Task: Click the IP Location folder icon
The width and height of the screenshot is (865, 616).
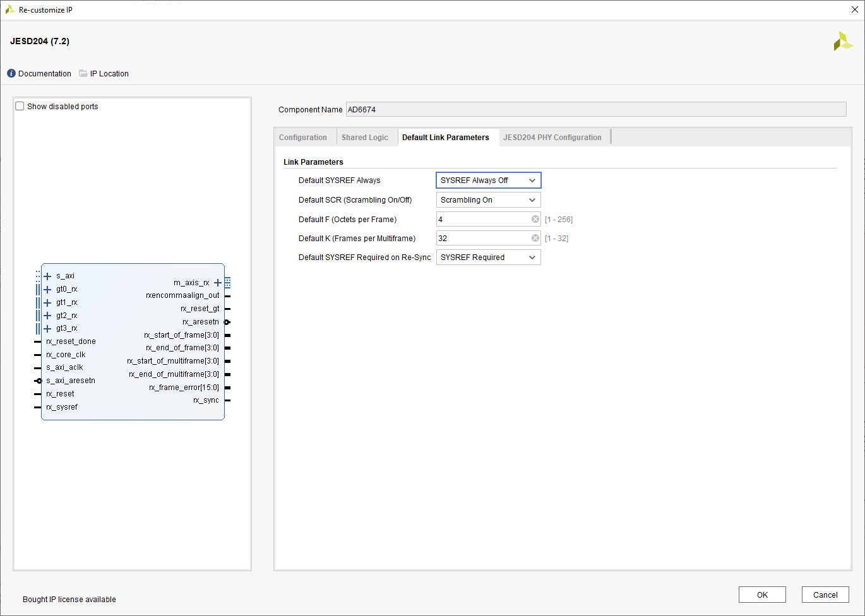Action: pyautogui.click(x=83, y=73)
